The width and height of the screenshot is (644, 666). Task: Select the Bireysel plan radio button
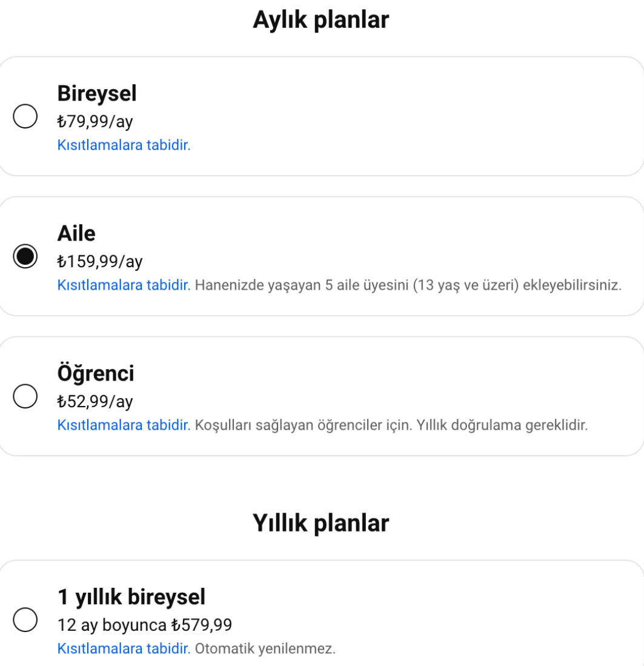pos(25,116)
